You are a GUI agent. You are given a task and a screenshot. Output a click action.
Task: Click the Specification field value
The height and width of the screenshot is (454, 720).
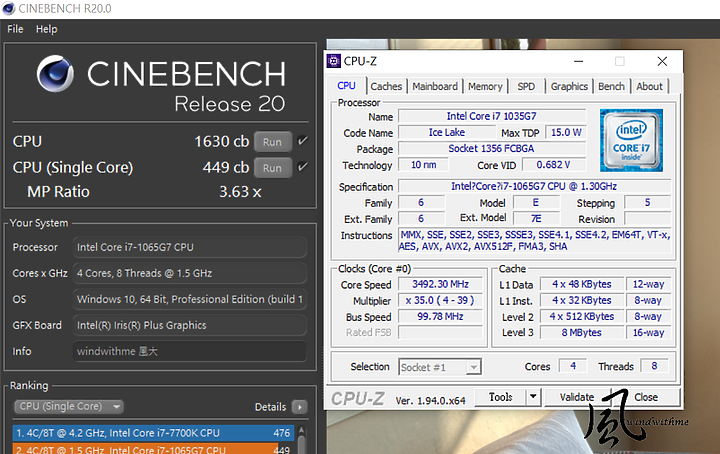[x=534, y=186]
